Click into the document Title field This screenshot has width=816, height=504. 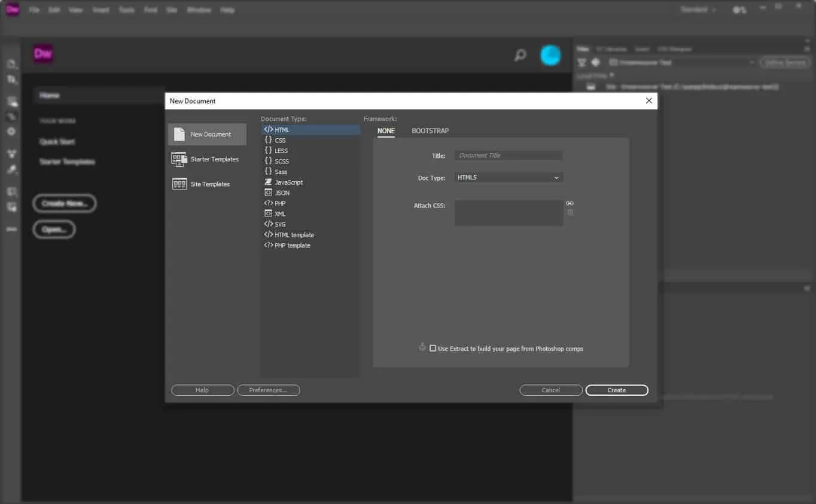click(x=508, y=155)
